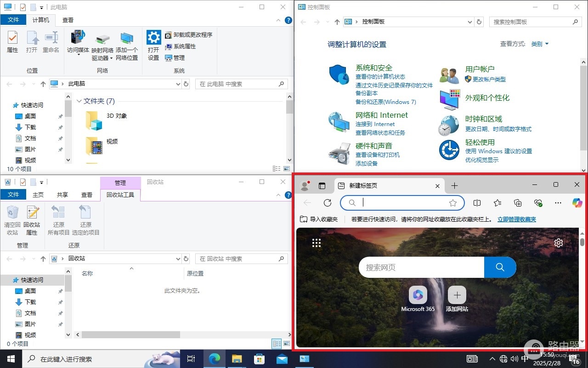Click 添加一个网络位置 icon
The height and width of the screenshot is (368, 588).
(127, 47)
